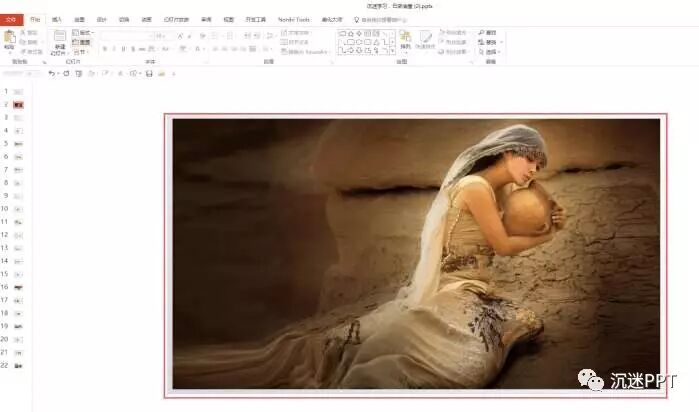Switch to the Nordri Tools tab
This screenshot has height=412, width=699.
[294, 20]
